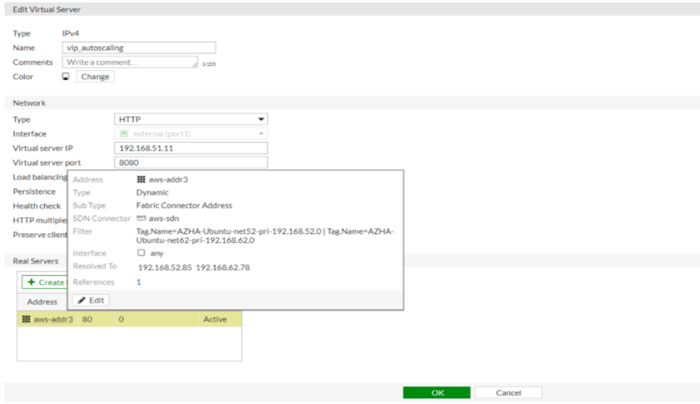
Task: Open the network Type HTTP dropdown
Action: [x=192, y=119]
